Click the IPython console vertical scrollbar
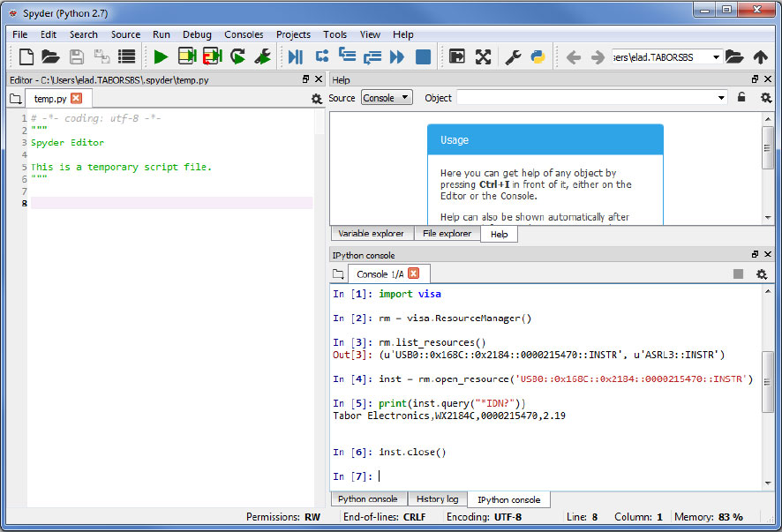This screenshot has width=782, height=532. [768, 387]
